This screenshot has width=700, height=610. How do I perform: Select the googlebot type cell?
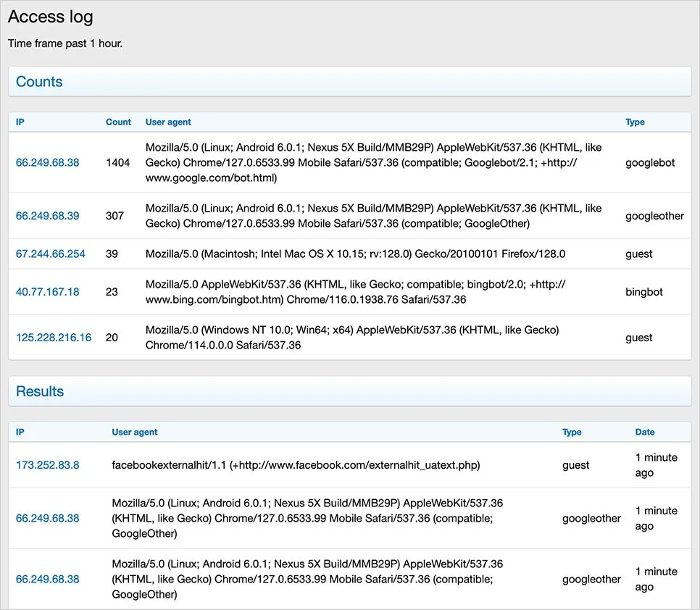point(650,163)
